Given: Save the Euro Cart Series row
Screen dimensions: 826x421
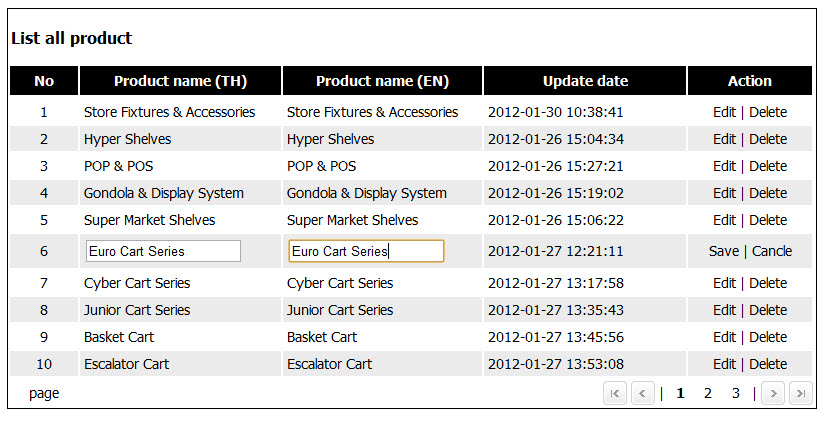Looking at the screenshot, I should click(x=724, y=251).
